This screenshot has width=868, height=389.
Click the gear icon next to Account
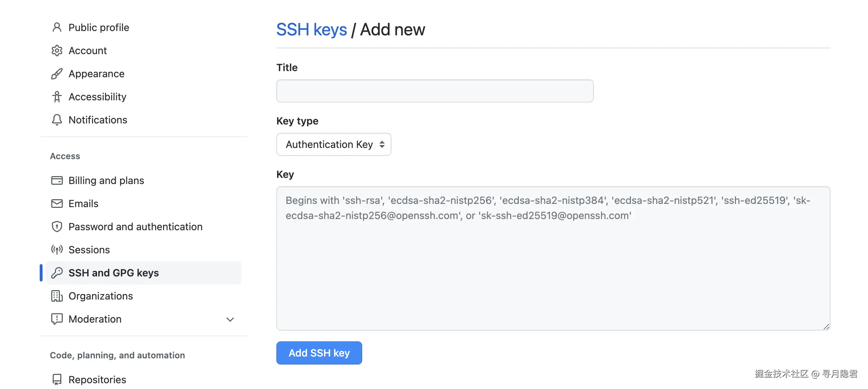point(57,51)
